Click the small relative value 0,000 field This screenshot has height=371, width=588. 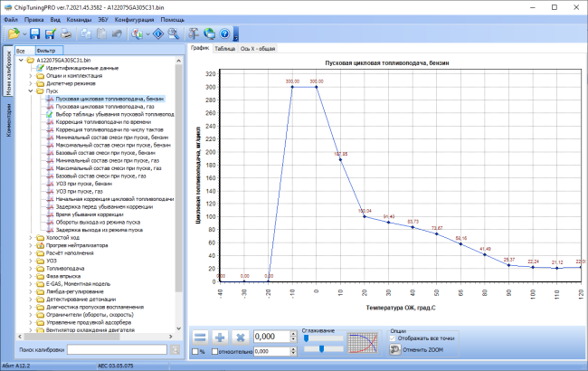click(x=272, y=351)
